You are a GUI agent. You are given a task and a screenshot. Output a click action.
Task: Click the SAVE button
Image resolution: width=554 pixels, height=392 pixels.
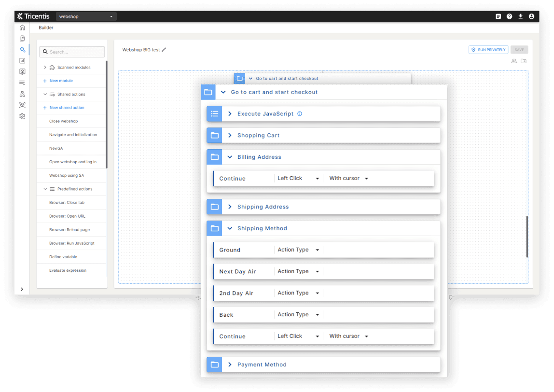click(519, 50)
